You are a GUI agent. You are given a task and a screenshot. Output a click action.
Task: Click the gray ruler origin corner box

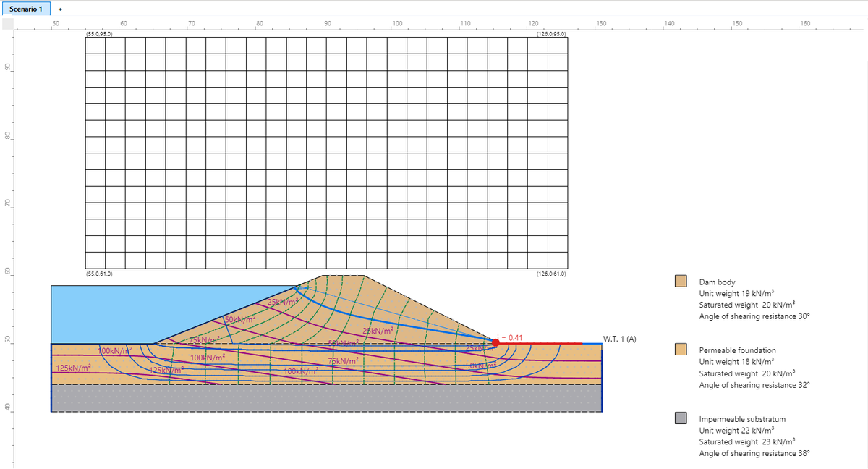[7, 24]
